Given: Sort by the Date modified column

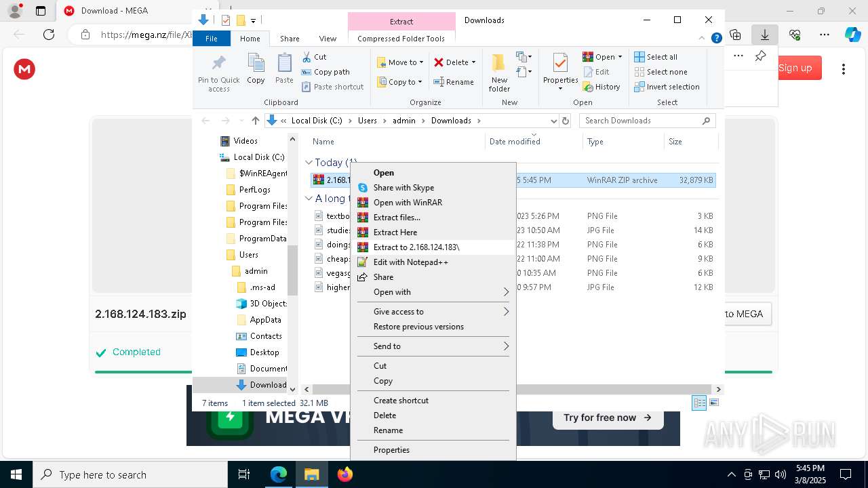Looking at the screenshot, I should point(534,142).
